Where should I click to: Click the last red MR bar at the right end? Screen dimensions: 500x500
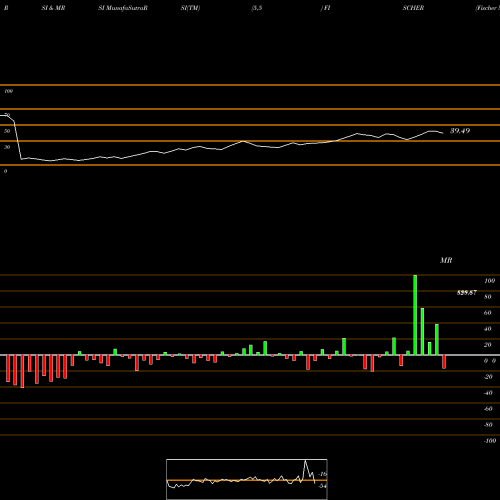click(444, 362)
